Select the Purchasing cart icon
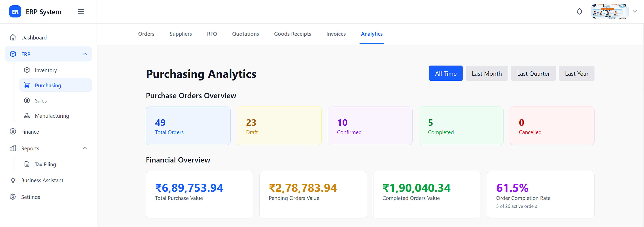This screenshot has width=644, height=227. [x=27, y=85]
